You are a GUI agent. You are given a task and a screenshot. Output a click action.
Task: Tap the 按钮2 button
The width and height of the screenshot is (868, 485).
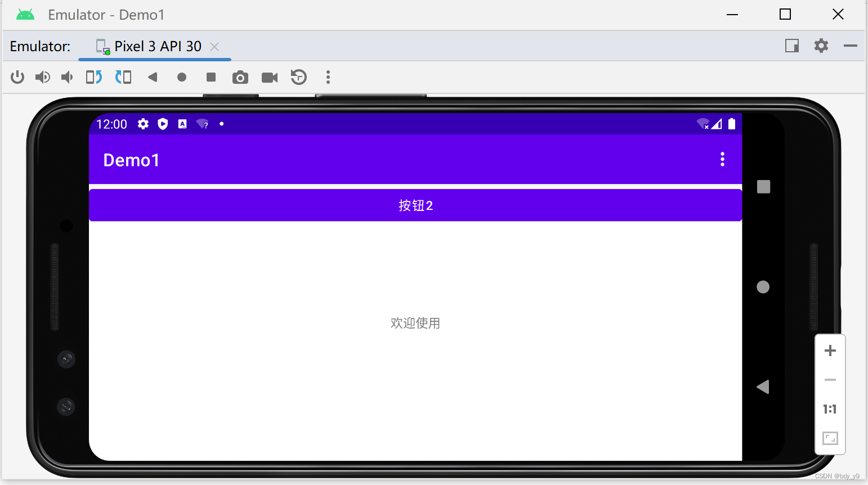pyautogui.click(x=415, y=205)
